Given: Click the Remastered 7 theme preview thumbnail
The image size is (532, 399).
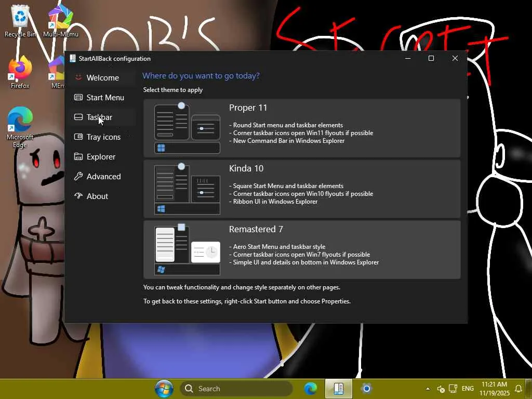Looking at the screenshot, I should click(187, 249).
